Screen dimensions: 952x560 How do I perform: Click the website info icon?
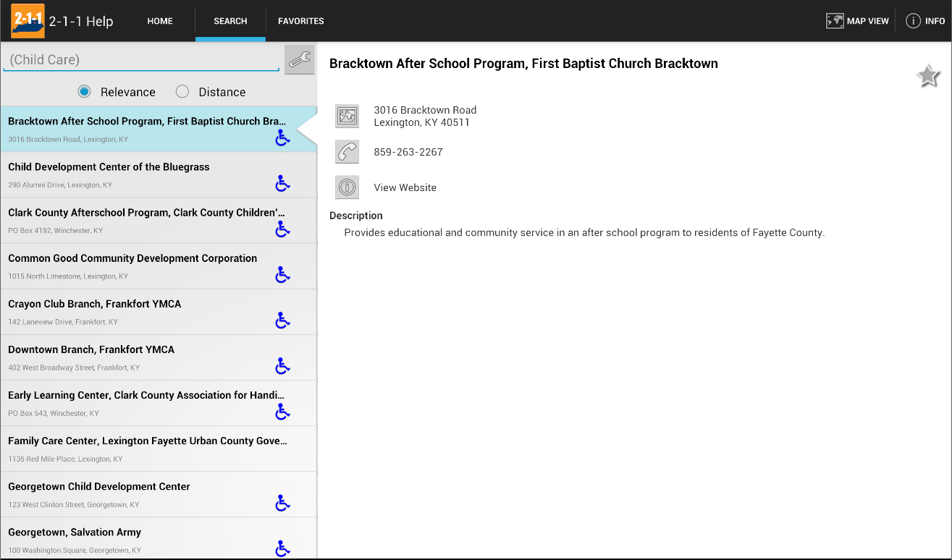pyautogui.click(x=347, y=187)
